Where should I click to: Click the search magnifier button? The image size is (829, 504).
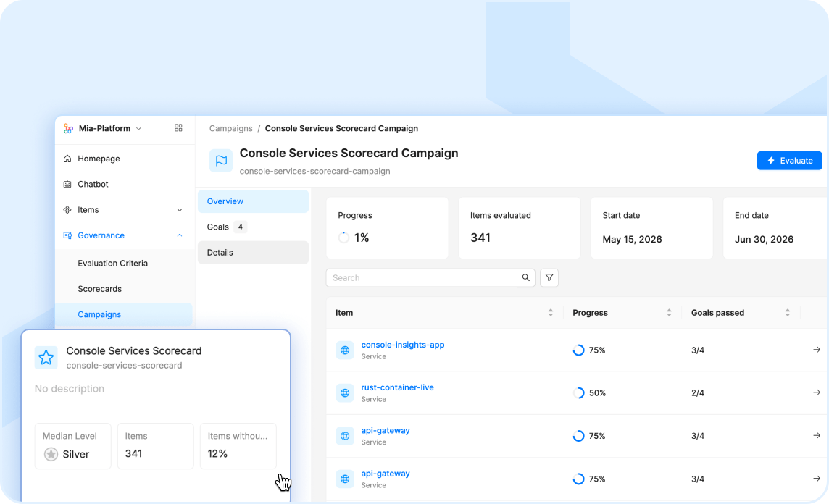pos(526,278)
